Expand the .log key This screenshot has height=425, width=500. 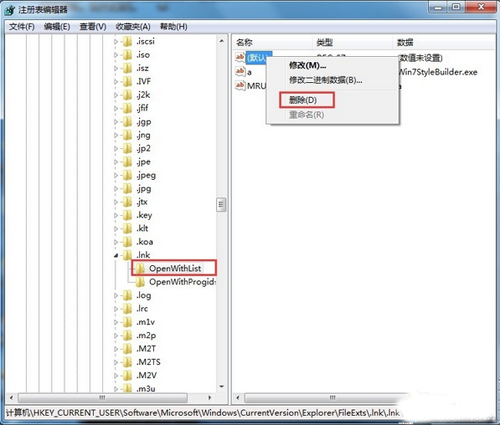point(116,295)
